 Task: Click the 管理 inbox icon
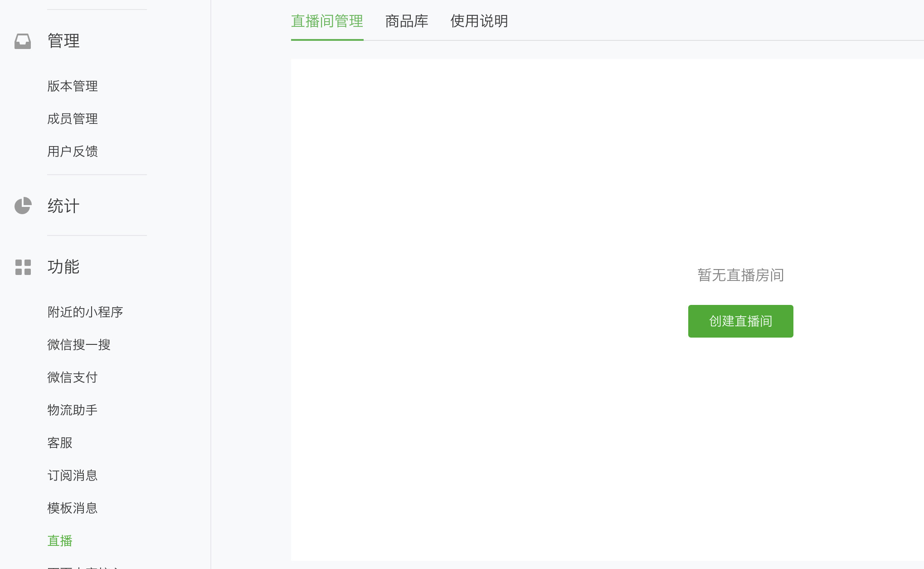coord(23,41)
